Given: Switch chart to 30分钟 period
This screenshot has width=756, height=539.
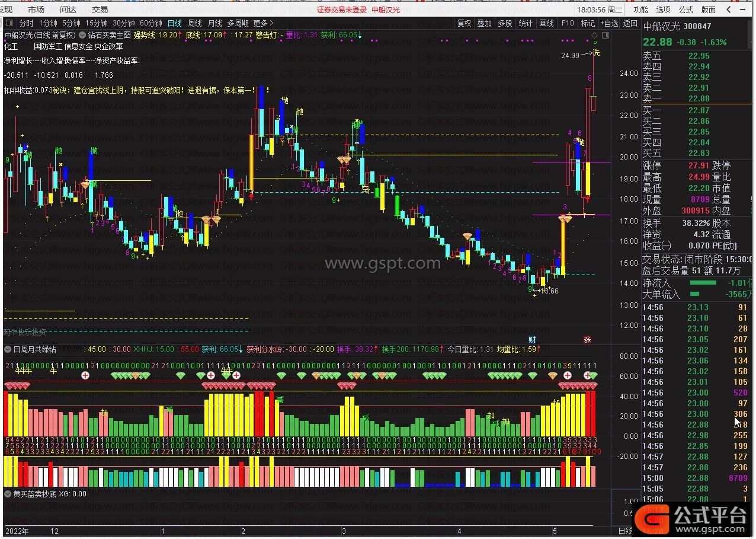Looking at the screenshot, I should [x=124, y=24].
